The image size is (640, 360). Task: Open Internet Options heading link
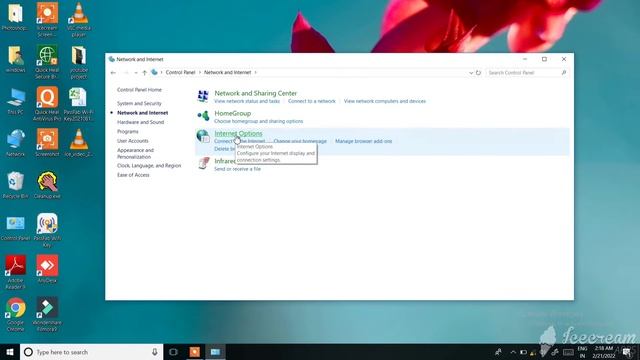pyautogui.click(x=238, y=133)
